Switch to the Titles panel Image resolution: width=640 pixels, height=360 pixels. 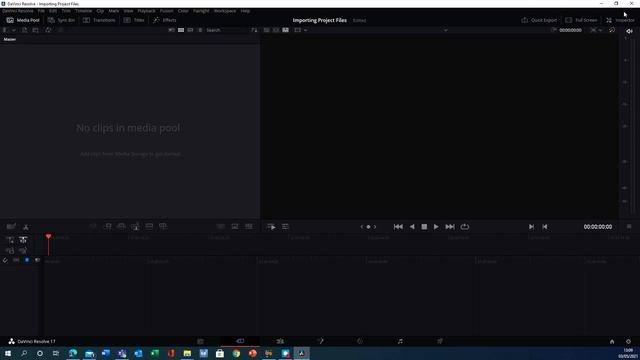coord(134,20)
